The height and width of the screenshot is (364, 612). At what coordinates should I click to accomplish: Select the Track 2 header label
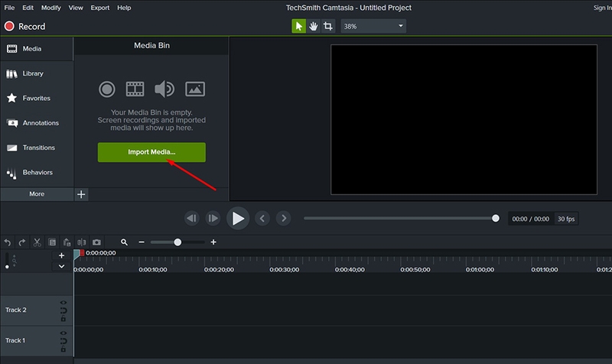(16, 310)
